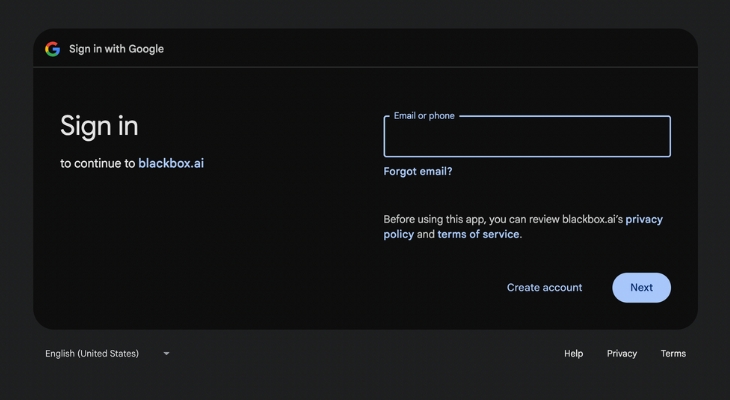
Task: Click the 'Sign in with Google' header text
Action: (116, 49)
